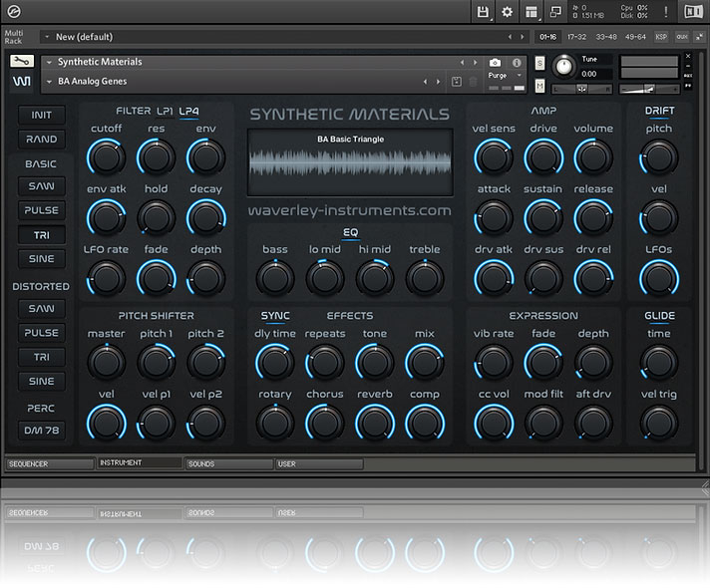Viewport: 710px width, 588px height.
Task: Click the Kontakt logo in top-left
Action: point(14,12)
